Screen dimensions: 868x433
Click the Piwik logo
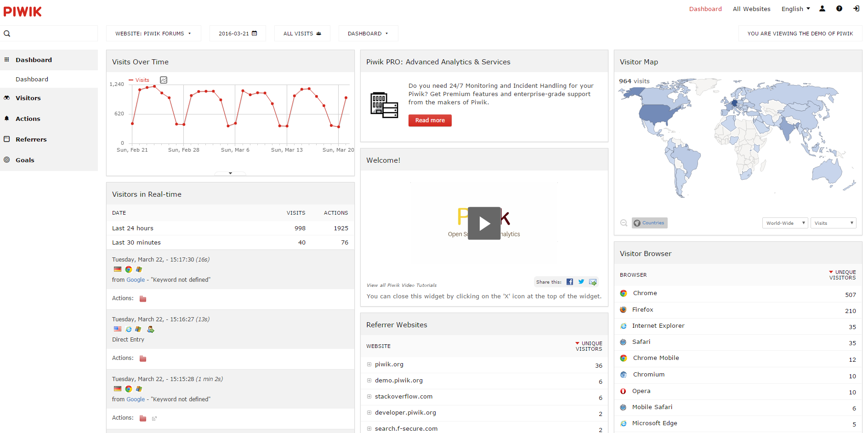click(x=23, y=11)
